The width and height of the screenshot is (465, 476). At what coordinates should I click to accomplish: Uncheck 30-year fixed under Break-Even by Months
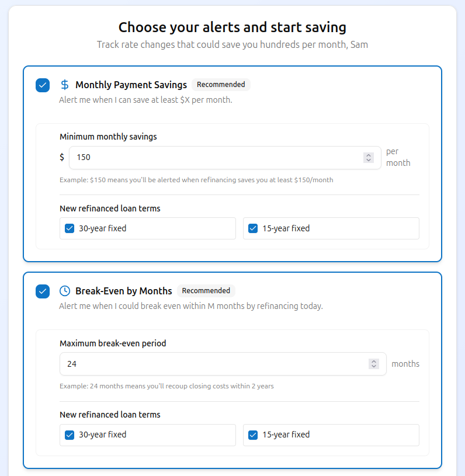70,435
